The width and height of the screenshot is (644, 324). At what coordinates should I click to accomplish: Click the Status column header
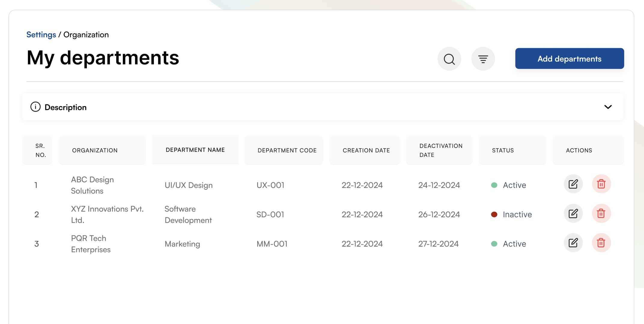click(503, 150)
